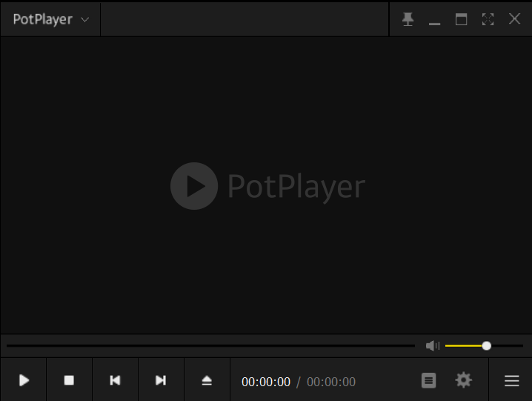The height and width of the screenshot is (401, 532).
Task: Switch PotPlayer to fullscreen mode
Action: [488, 19]
